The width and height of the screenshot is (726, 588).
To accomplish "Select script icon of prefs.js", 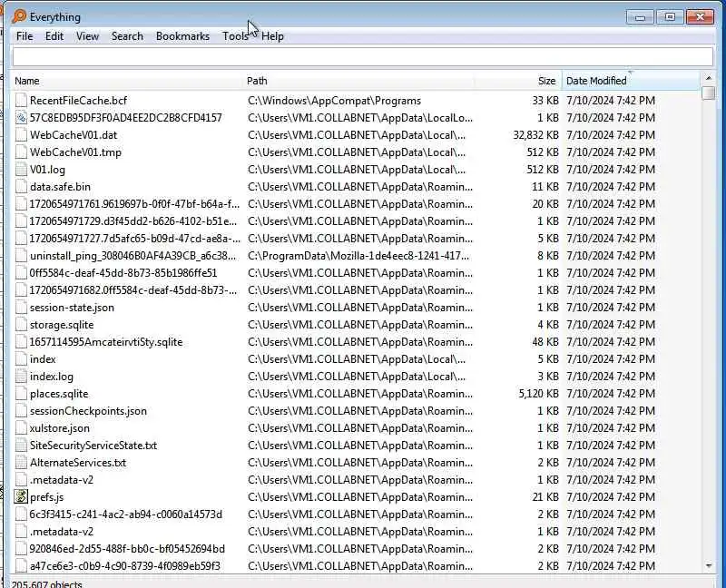I will [x=21, y=496].
